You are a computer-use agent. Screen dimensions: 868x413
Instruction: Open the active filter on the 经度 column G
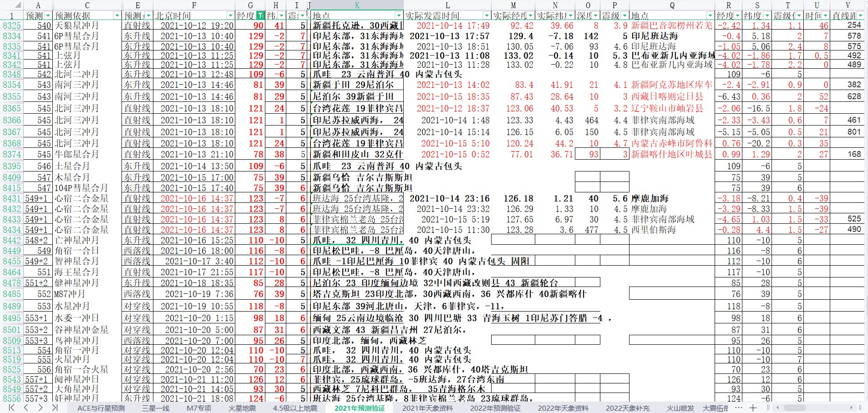[x=260, y=16]
